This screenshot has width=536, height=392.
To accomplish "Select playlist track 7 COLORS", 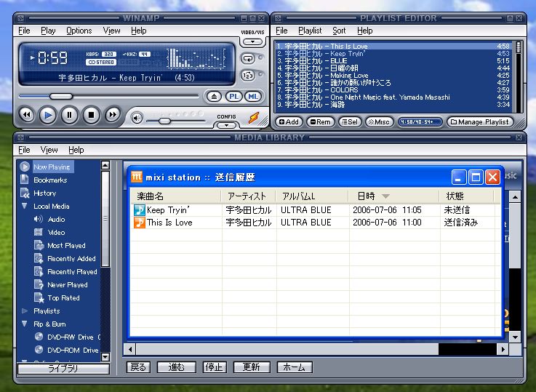I will pos(393,90).
